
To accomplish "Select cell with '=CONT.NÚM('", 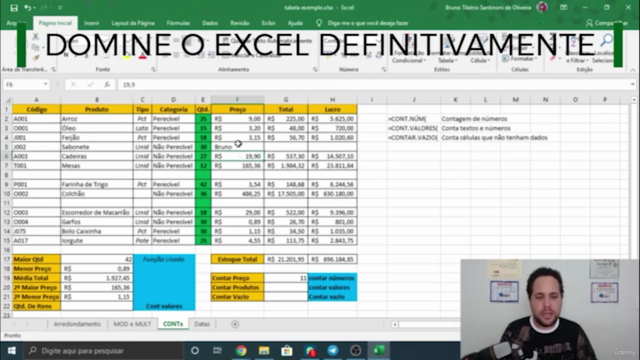I will pos(413,119).
